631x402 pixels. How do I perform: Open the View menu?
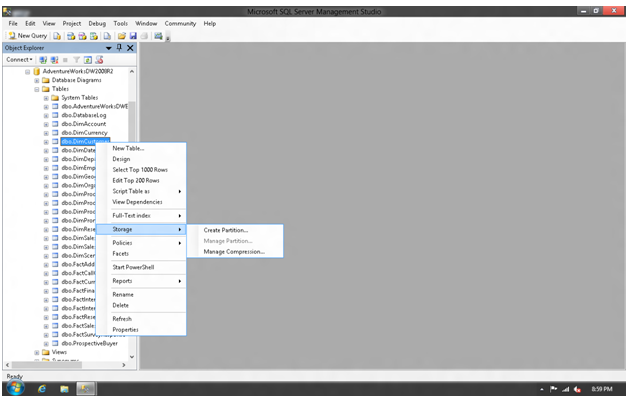click(x=49, y=23)
